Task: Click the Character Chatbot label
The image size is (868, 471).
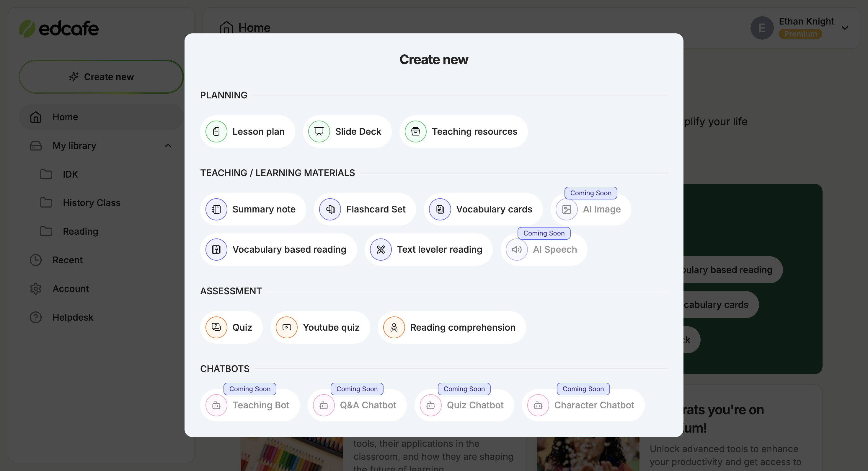Action: tap(594, 405)
